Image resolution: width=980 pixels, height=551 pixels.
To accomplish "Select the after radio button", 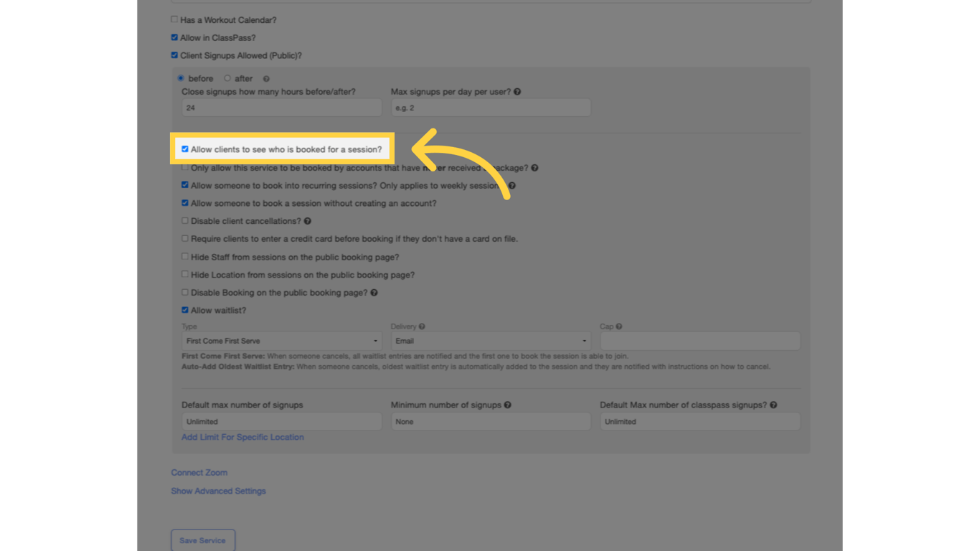I will 227,78.
